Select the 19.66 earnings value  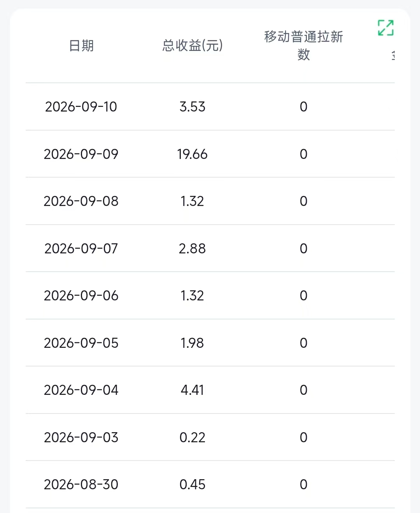click(192, 154)
